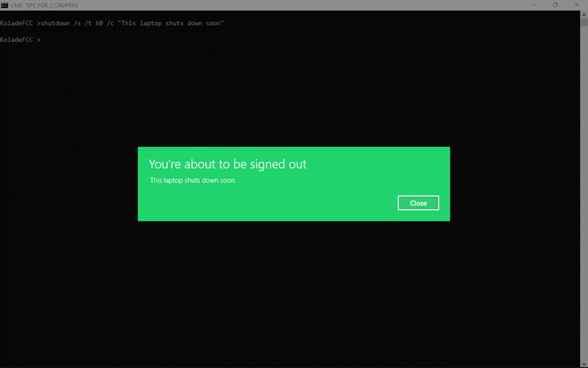Click the vertical scrollbar thumb
The width and height of the screenshot is (588, 368).
[584, 22]
